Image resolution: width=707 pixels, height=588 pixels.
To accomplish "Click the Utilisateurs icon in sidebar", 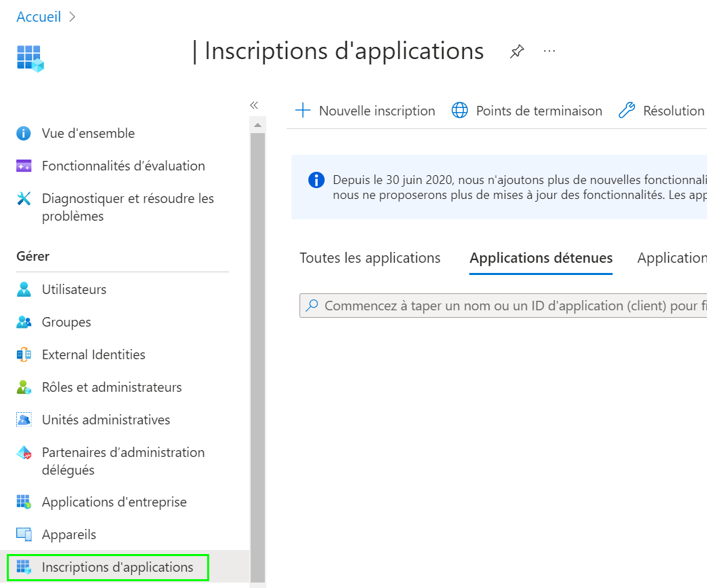I will point(24,290).
